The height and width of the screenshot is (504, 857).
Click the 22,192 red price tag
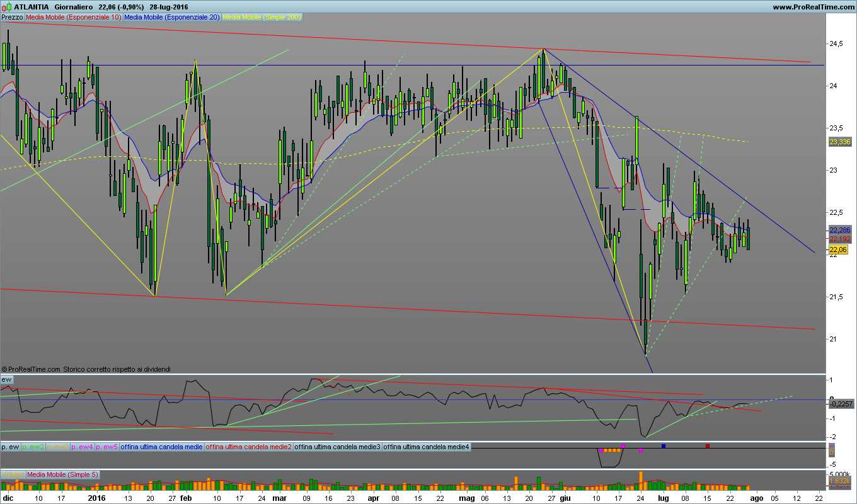841,239
